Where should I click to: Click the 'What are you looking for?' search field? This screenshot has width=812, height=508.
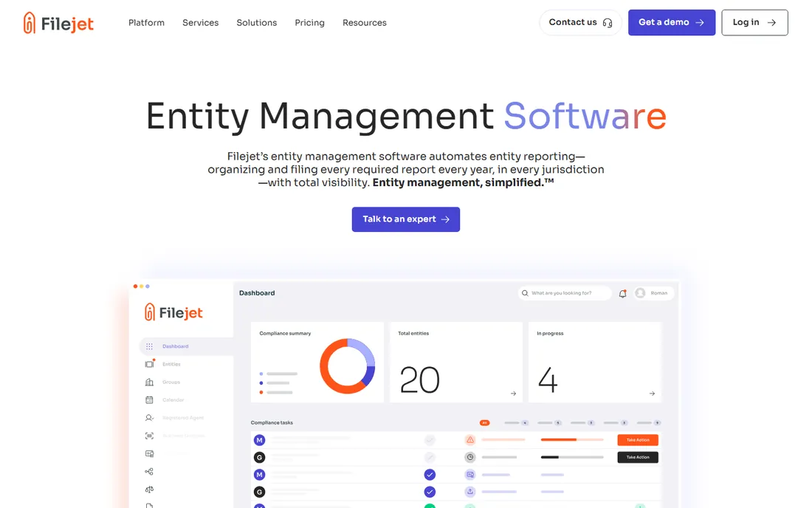(564, 293)
